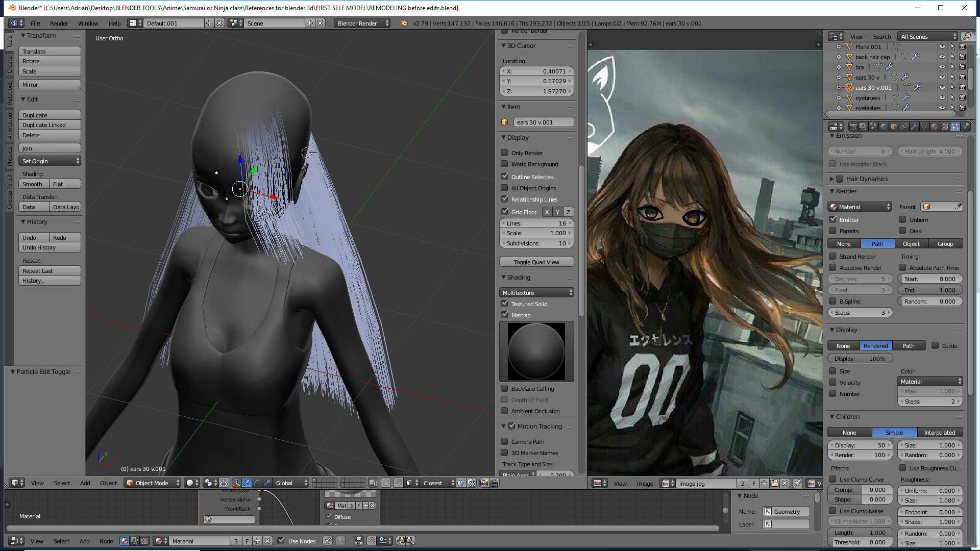Viewport: 980px width, 551px height.
Task: Click the Duplicate Linked button
Action: pyautogui.click(x=50, y=125)
